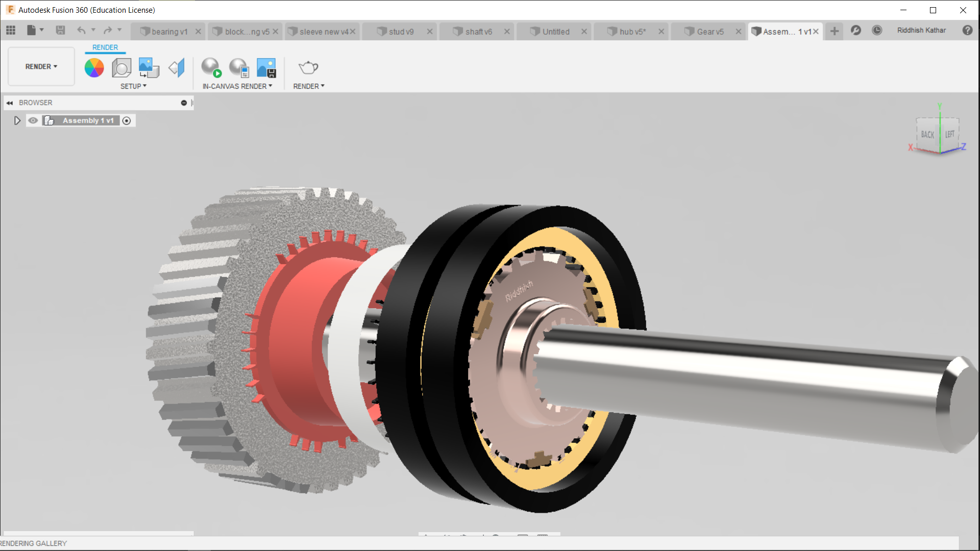
Task: Click the Save icon
Action: (60, 31)
